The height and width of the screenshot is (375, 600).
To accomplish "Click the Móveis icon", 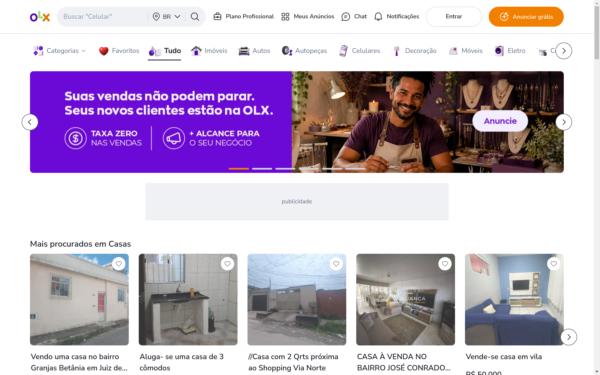I will point(453,51).
